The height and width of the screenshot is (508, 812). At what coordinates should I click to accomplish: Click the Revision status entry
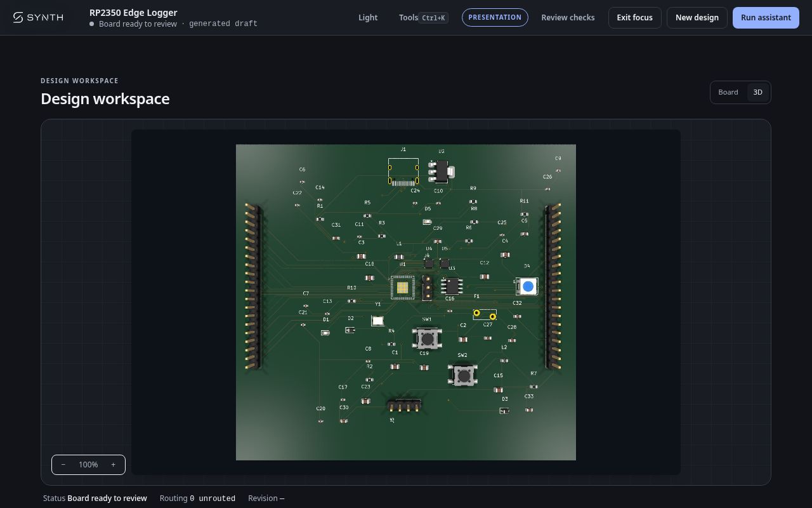(x=266, y=498)
